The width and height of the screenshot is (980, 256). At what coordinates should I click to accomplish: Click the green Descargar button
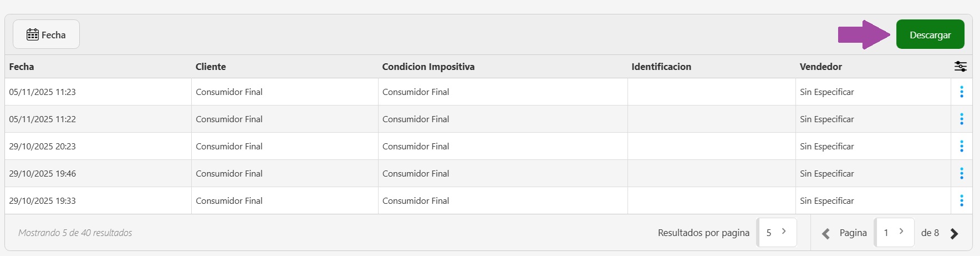click(930, 34)
